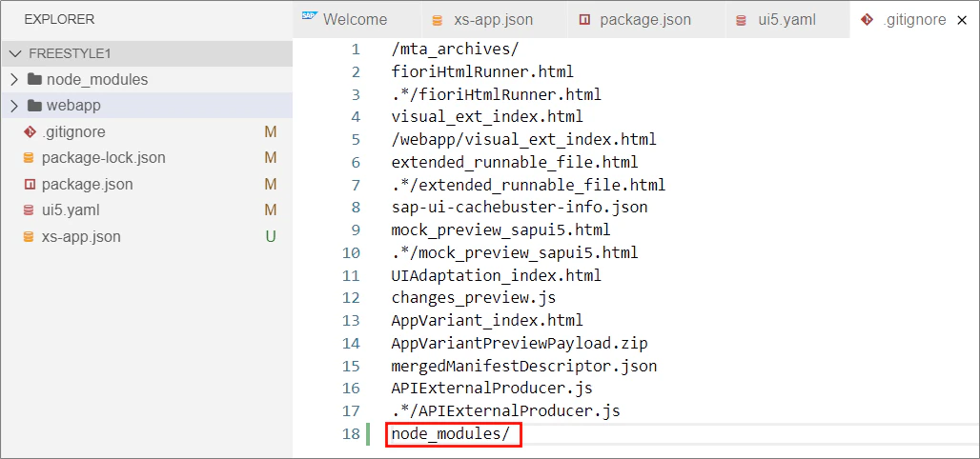Image resolution: width=980 pixels, height=459 pixels.
Task: Switch to the Welcome tab
Action: 355,19
